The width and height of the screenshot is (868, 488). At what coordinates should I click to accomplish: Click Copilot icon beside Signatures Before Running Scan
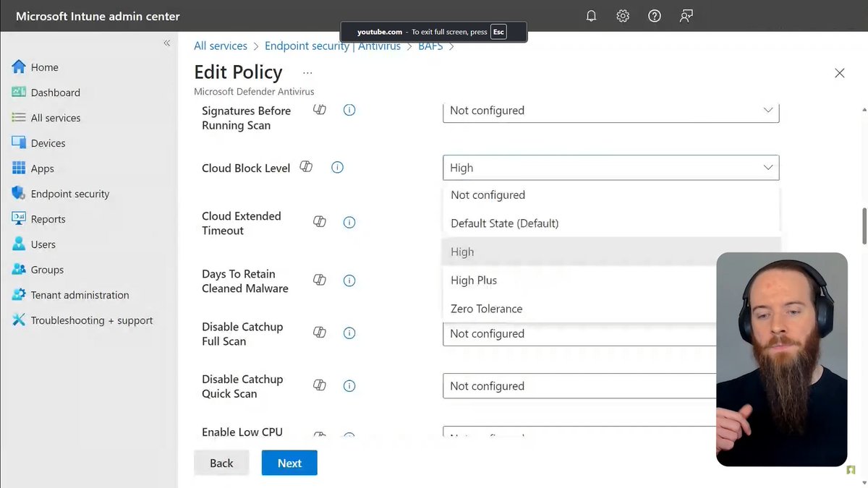pyautogui.click(x=320, y=110)
